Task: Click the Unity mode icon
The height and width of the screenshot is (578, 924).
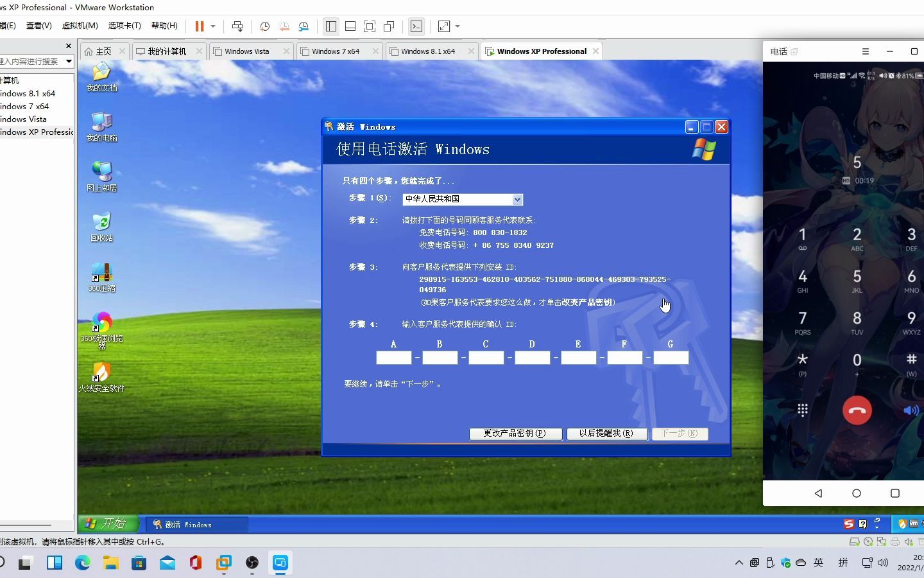Action: coord(389,26)
